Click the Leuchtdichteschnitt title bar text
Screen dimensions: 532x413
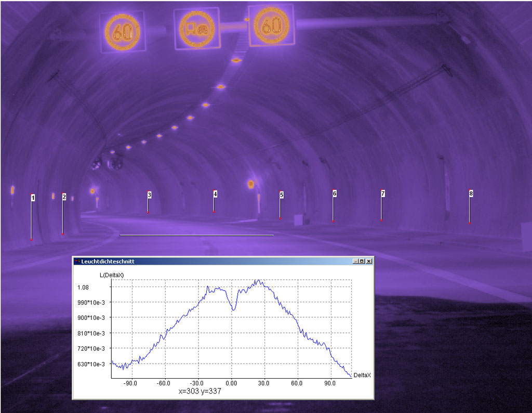[x=108, y=261]
